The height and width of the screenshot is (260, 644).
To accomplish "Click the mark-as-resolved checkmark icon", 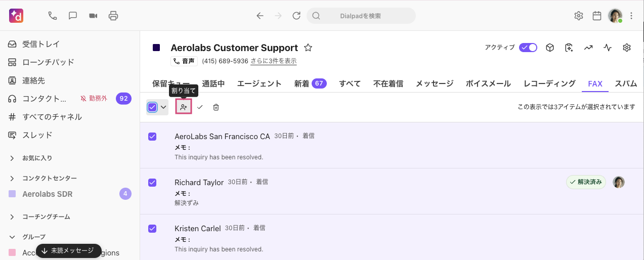I will [x=200, y=107].
